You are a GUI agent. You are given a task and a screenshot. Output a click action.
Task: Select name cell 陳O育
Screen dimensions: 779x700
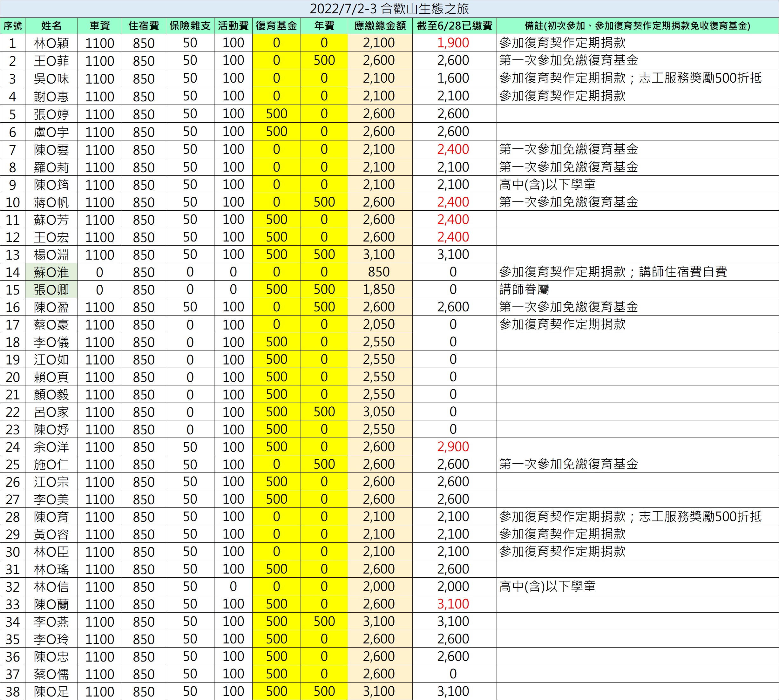tap(51, 517)
